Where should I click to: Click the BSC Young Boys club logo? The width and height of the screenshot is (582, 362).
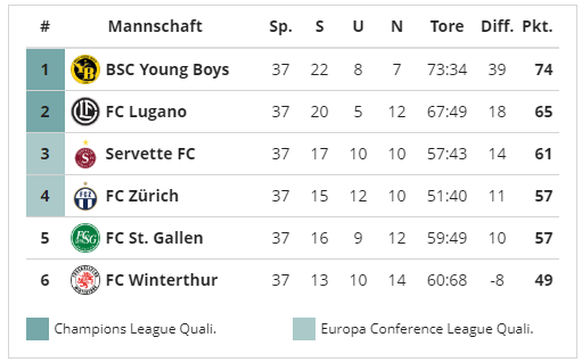(85, 69)
